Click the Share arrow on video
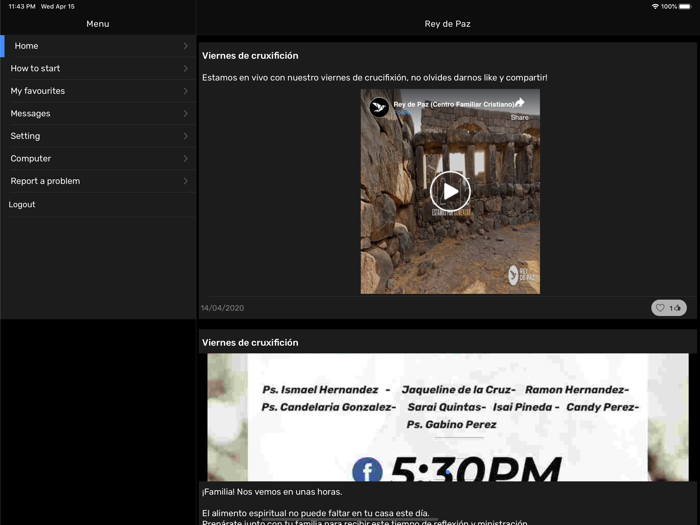The image size is (700, 525). tap(519, 104)
